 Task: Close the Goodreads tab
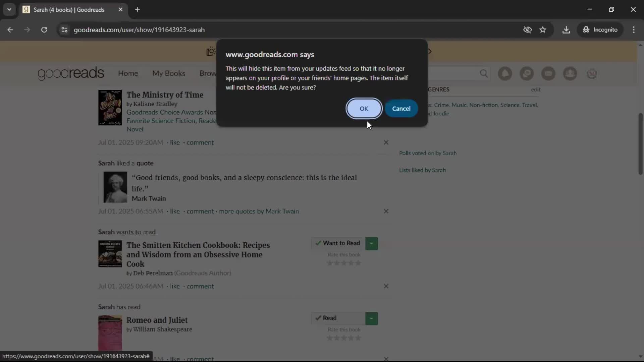(x=120, y=10)
